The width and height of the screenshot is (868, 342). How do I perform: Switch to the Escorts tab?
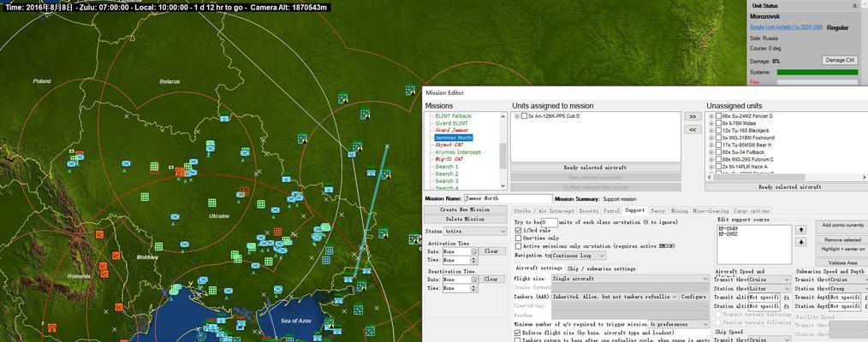pyautogui.click(x=588, y=211)
